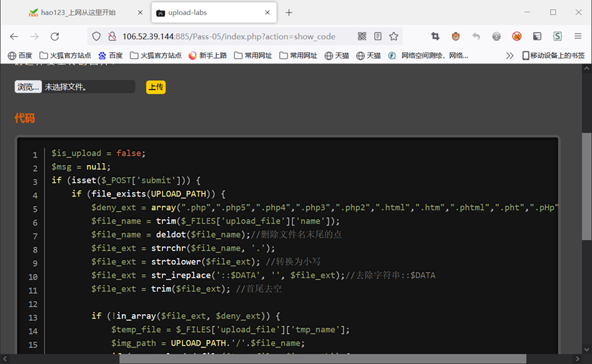Click the 未选择文件 file field text
The width and height of the screenshot is (592, 364).
[65, 87]
